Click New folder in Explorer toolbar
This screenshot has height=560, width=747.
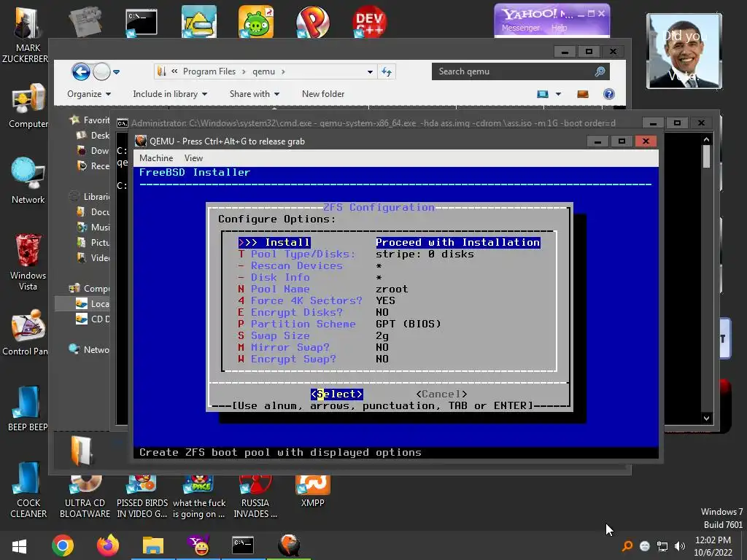[x=323, y=94]
